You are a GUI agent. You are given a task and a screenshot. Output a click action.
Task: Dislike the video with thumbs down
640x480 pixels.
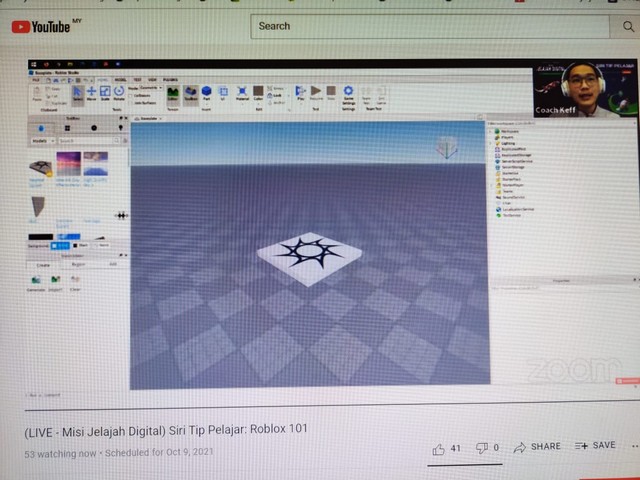coord(482,449)
